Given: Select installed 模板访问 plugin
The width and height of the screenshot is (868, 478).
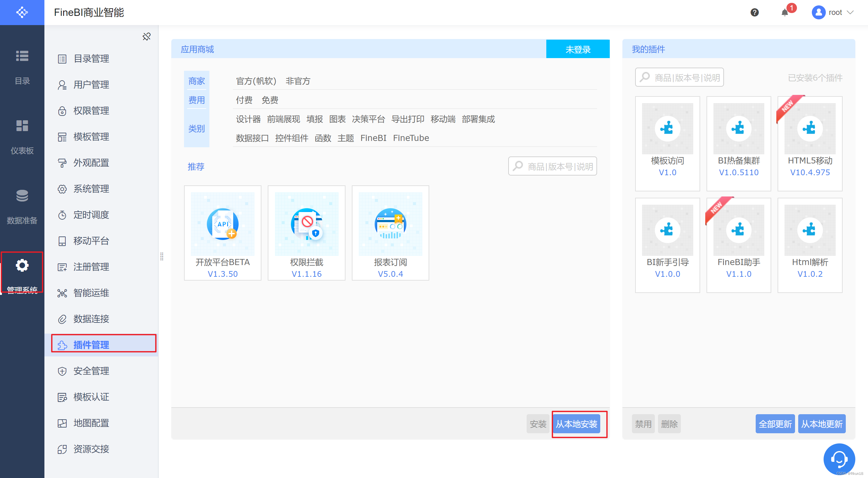Looking at the screenshot, I should pyautogui.click(x=667, y=143).
